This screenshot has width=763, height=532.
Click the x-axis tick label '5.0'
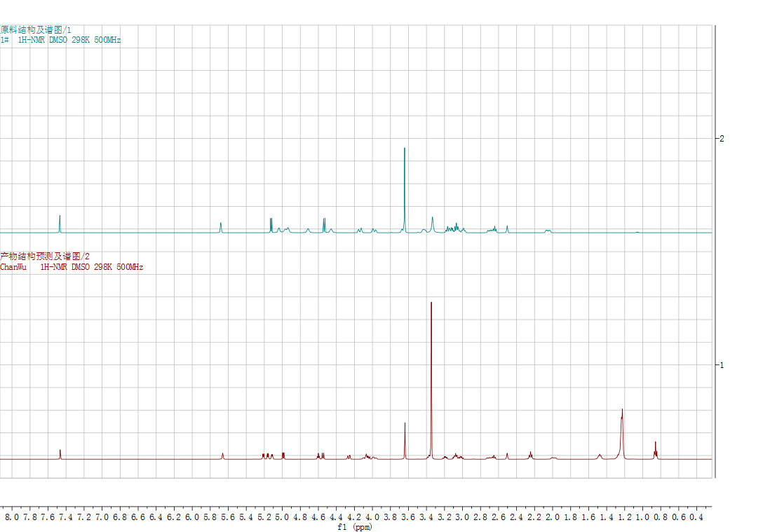tap(282, 517)
